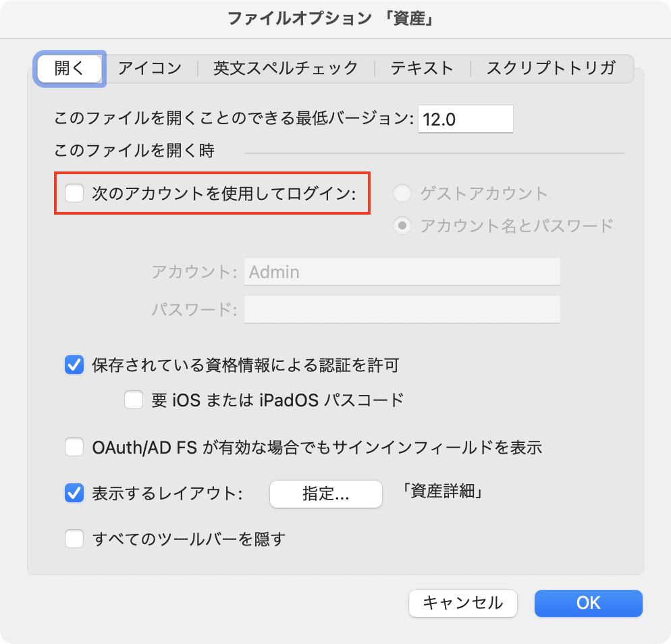671x644 pixels.
Task: Click the 指定... button
Action: pyautogui.click(x=325, y=493)
